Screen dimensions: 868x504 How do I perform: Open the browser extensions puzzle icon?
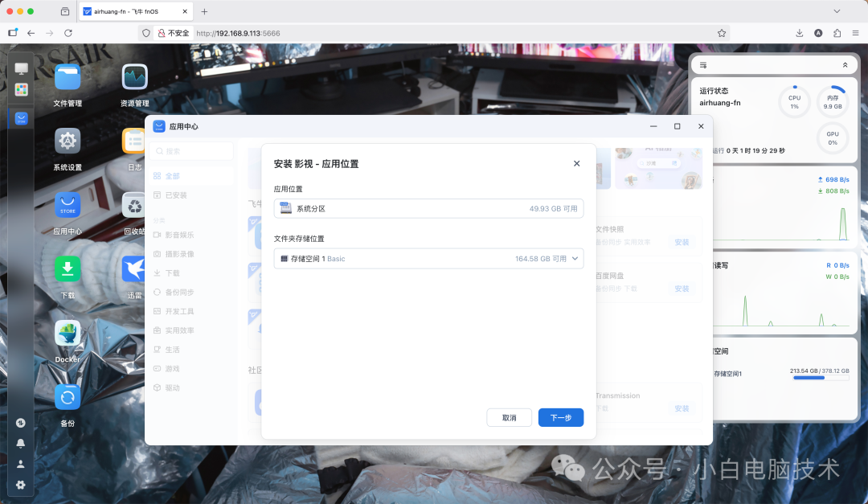click(x=837, y=33)
